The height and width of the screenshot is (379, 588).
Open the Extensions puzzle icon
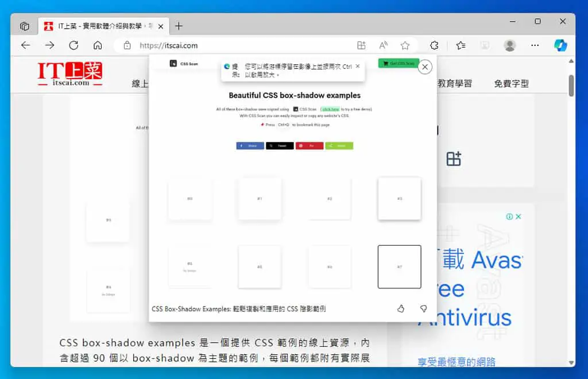click(434, 45)
